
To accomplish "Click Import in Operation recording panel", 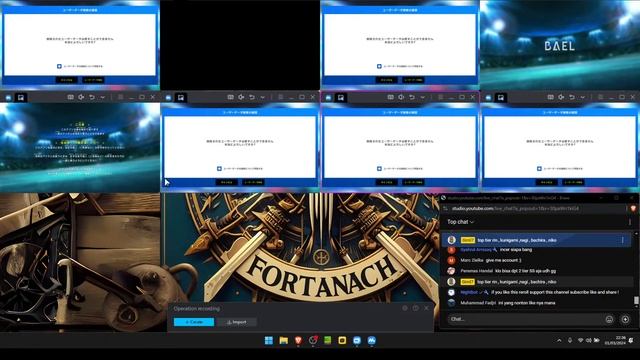I will pyautogui.click(x=237, y=322).
